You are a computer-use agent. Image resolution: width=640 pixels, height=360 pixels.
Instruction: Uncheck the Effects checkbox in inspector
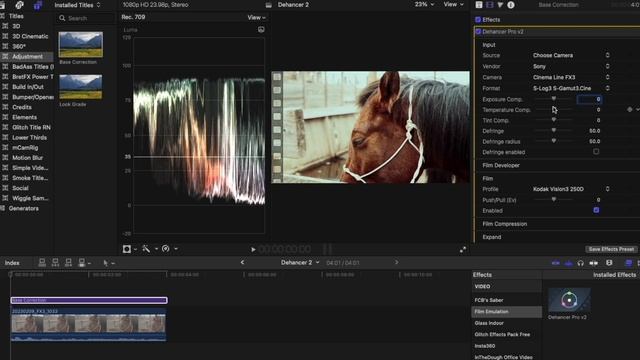coord(478,20)
